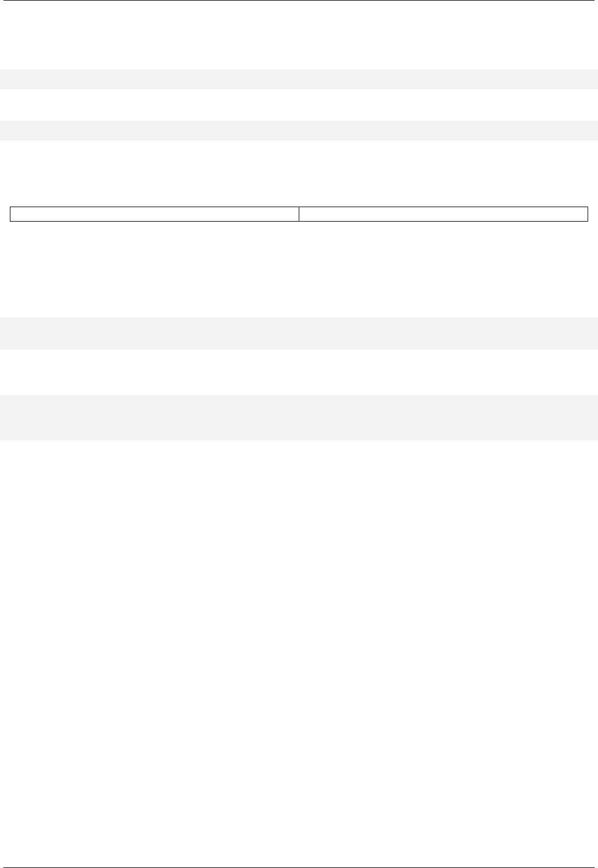Click the table's right border edge
598x868 pixels.
[588, 214]
